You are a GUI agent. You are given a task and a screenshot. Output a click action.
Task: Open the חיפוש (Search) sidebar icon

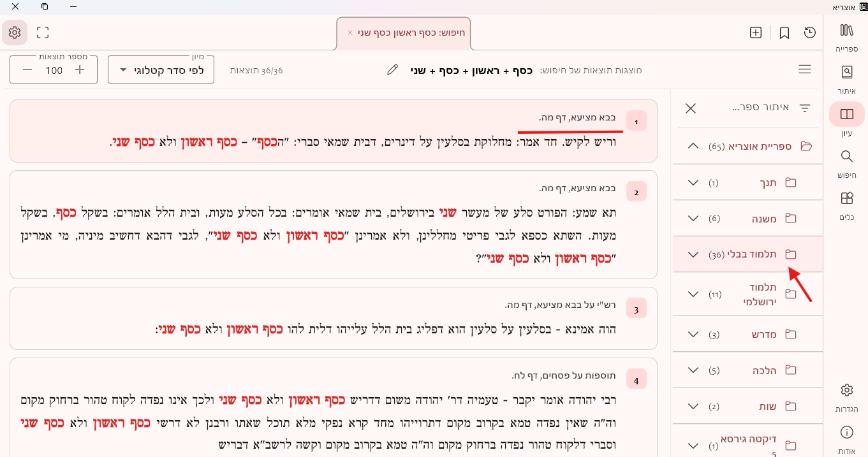(846, 163)
